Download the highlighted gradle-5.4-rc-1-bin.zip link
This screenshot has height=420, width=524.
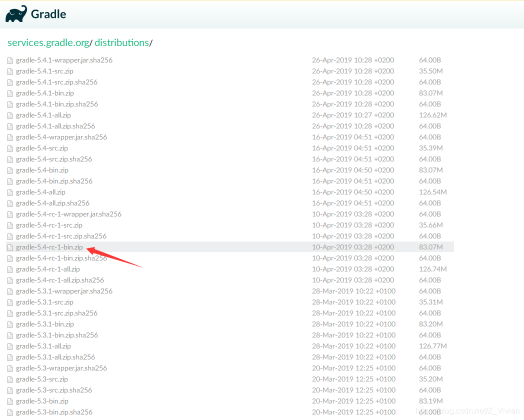coord(49,247)
